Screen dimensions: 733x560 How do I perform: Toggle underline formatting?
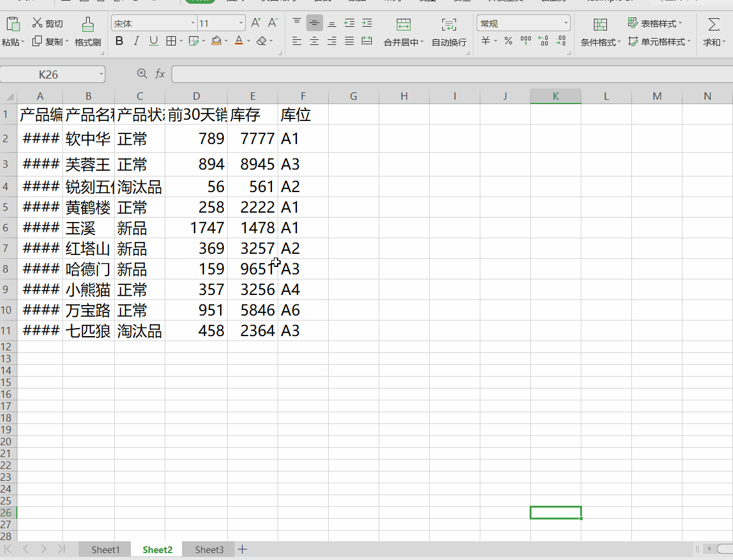pyautogui.click(x=153, y=41)
